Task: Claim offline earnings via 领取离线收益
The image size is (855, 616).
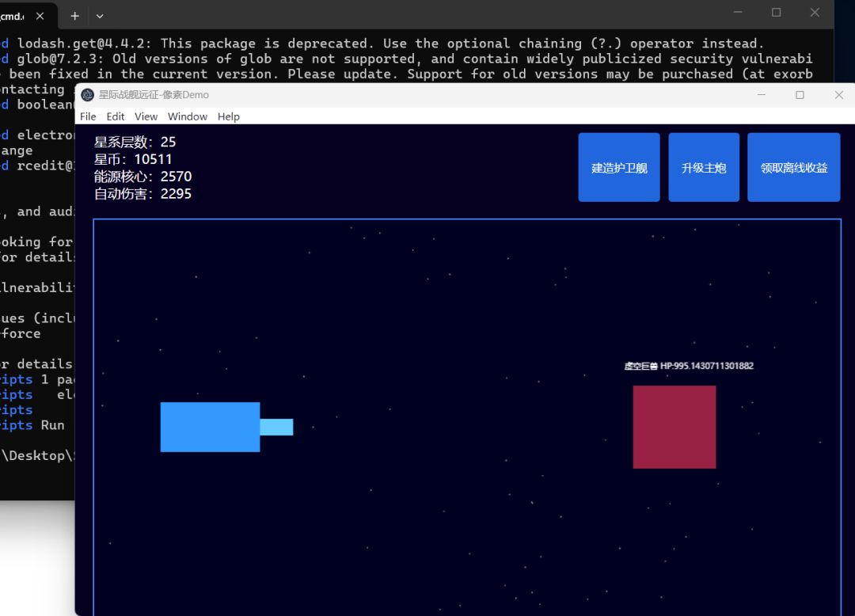Action: point(794,167)
